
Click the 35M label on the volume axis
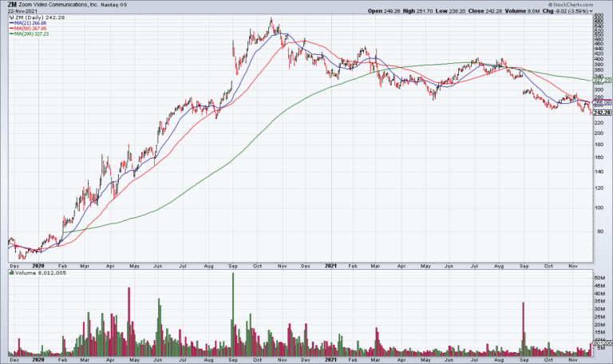point(599,302)
